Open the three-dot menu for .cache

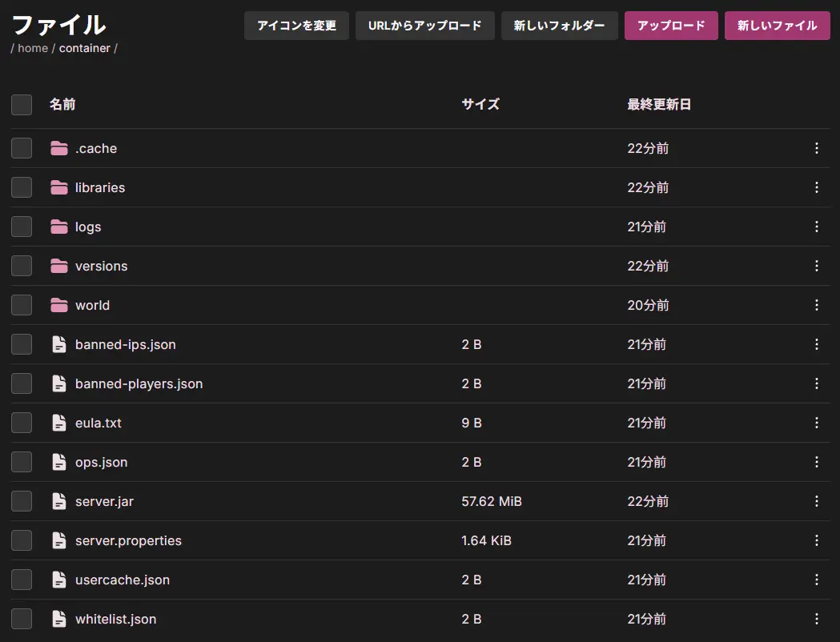(x=817, y=148)
